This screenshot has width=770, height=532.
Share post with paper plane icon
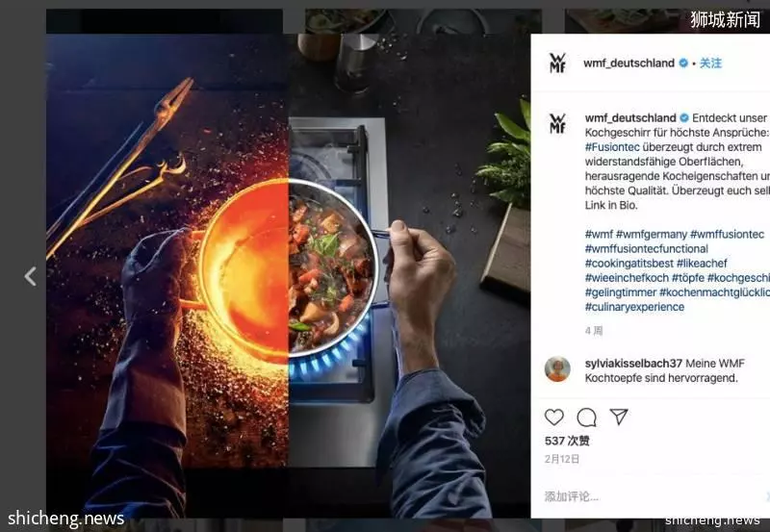[x=619, y=417]
